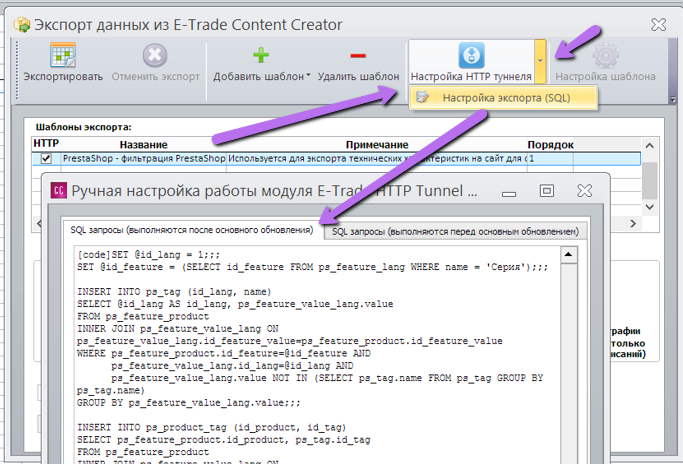This screenshot has width=683, height=464.
Task: Maximize the Ручная настройка HTTP Tunnel window
Action: (547, 190)
